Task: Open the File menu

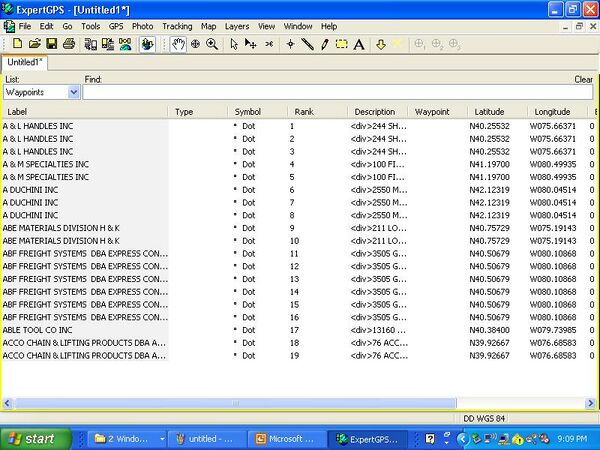Action: (24, 26)
